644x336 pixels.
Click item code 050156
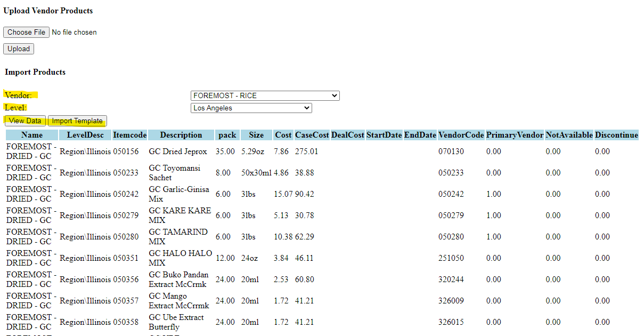pyautogui.click(x=126, y=151)
